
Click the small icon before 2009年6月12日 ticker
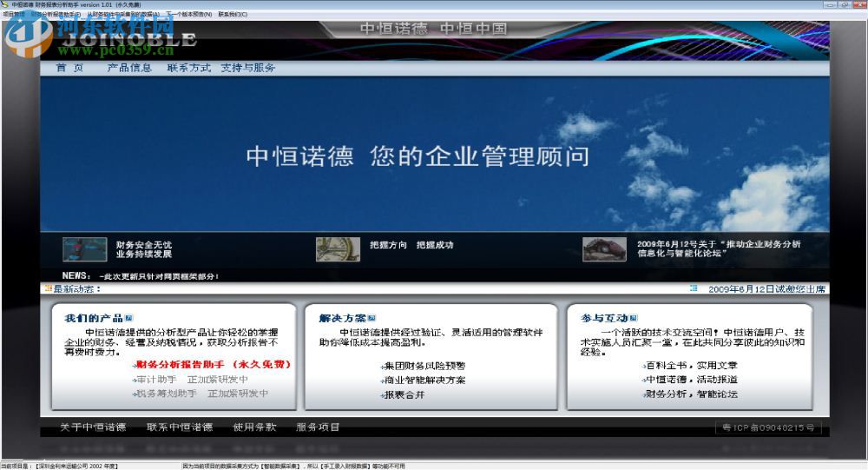(694, 288)
